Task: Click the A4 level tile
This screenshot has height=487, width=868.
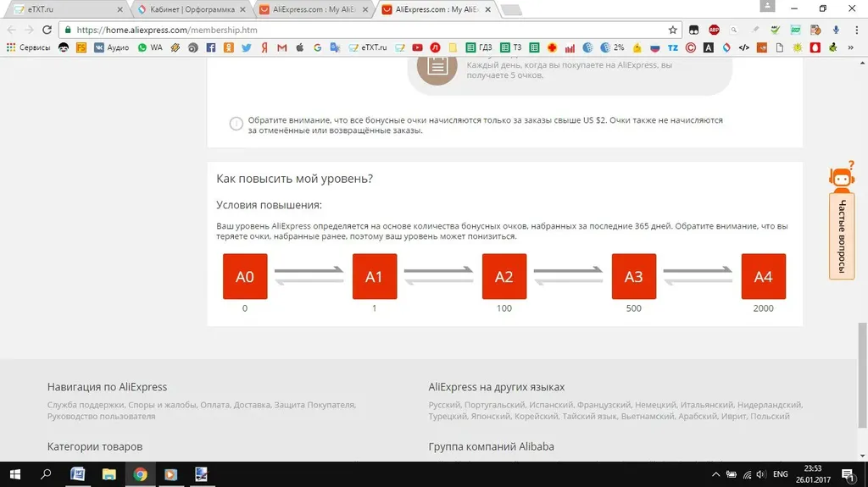Action: pos(763,276)
